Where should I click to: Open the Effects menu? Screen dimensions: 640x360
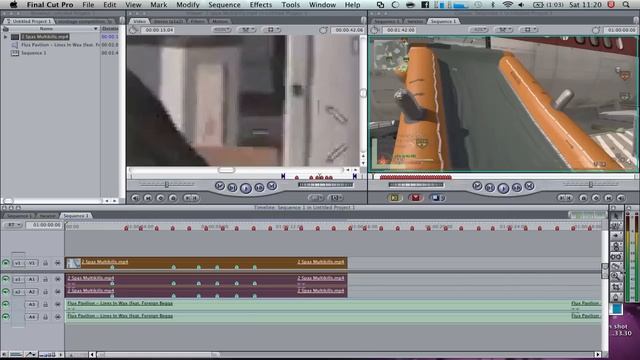click(x=260, y=5)
